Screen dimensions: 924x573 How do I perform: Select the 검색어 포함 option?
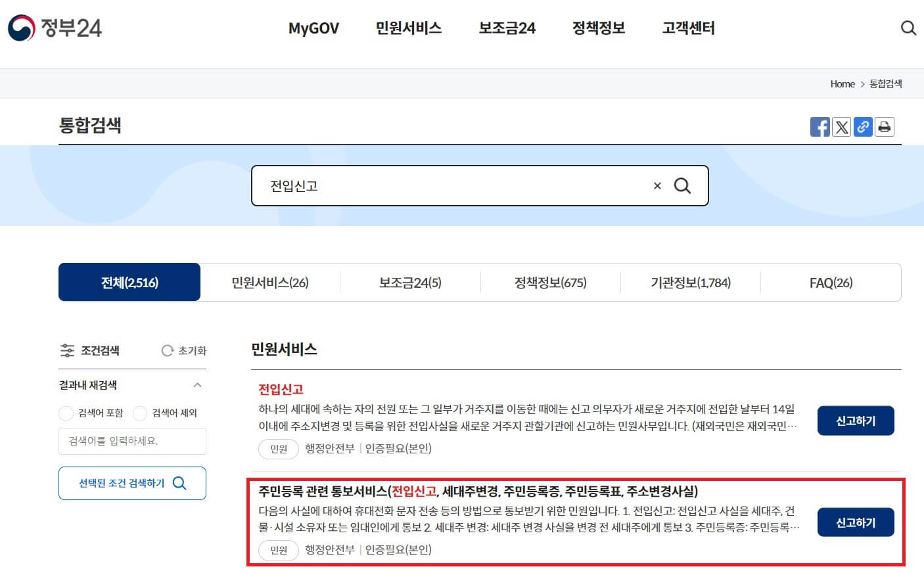pos(66,413)
